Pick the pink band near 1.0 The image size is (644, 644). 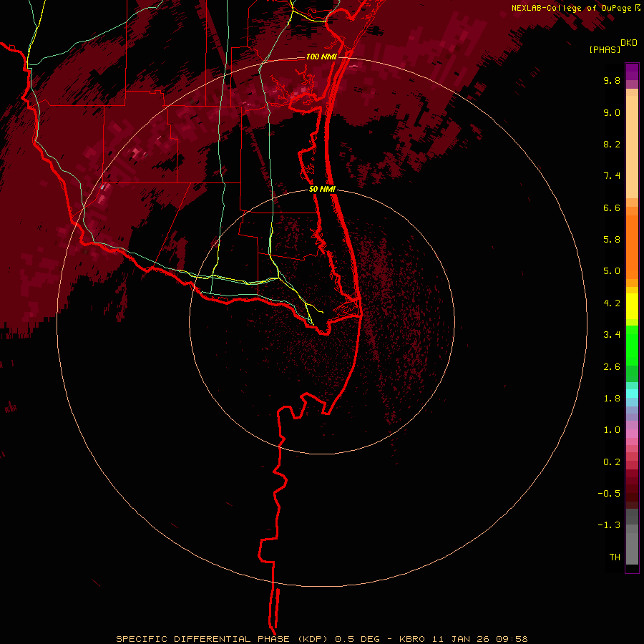(632, 434)
